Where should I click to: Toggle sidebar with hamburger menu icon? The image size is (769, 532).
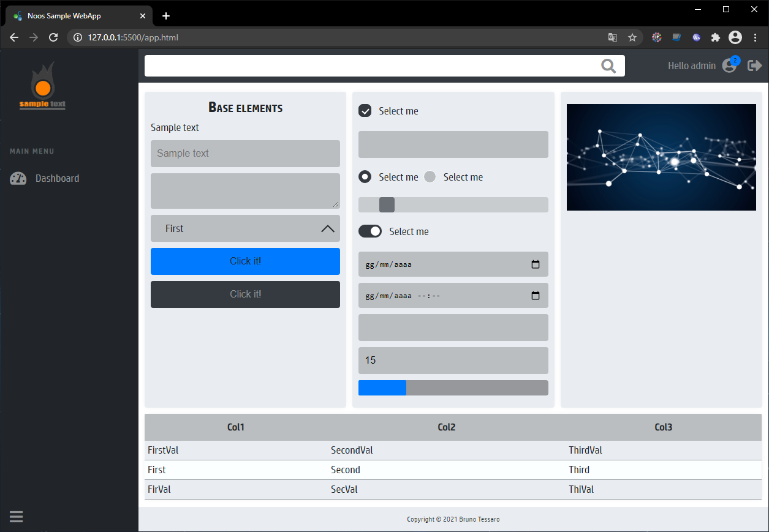click(x=17, y=516)
